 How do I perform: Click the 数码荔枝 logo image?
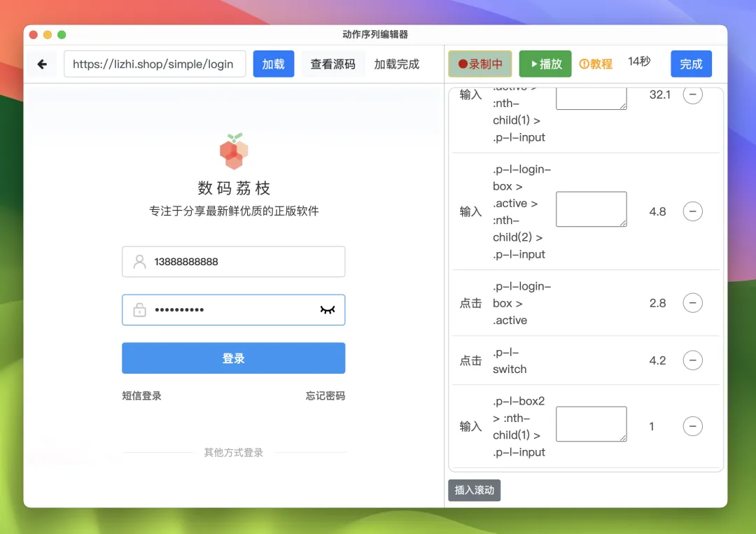point(234,151)
